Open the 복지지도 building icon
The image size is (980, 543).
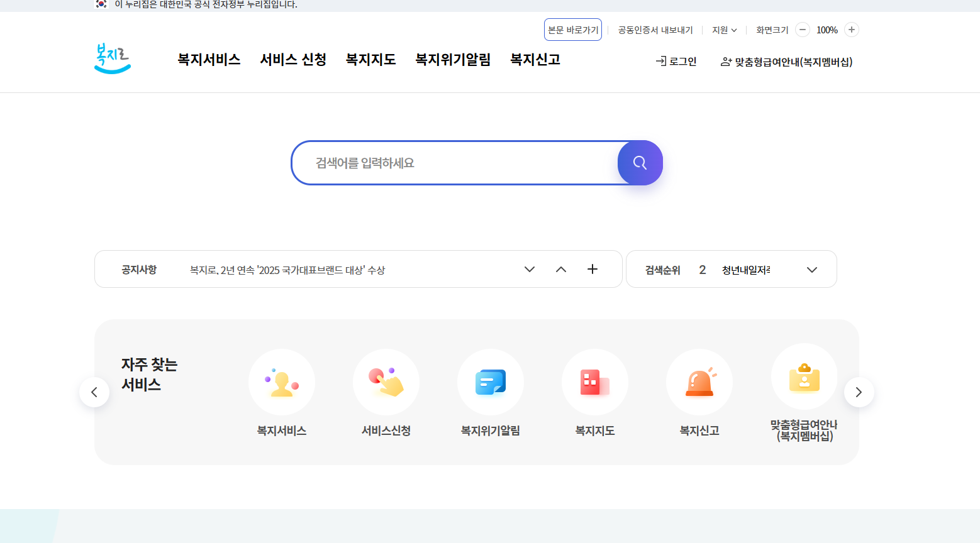(x=594, y=381)
